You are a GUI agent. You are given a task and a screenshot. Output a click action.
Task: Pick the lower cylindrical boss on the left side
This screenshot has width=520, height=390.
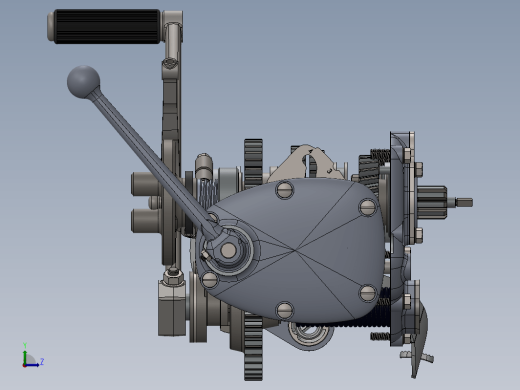(x=147, y=221)
